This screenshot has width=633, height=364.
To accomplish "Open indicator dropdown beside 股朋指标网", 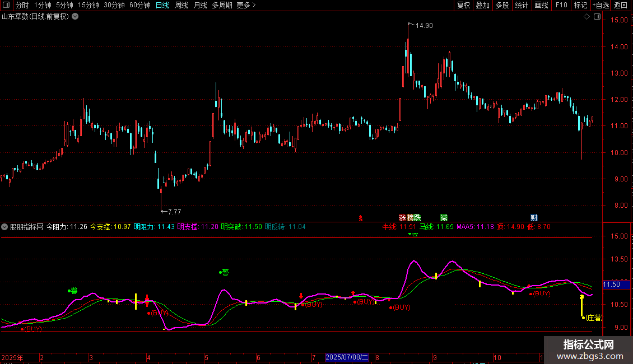I will click(x=4, y=227).
